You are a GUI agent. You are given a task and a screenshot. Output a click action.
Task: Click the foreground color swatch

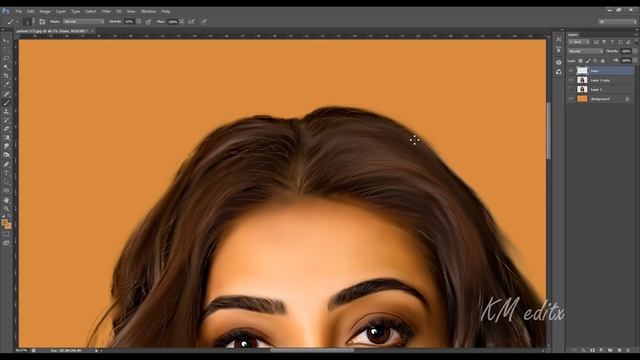click(5, 223)
